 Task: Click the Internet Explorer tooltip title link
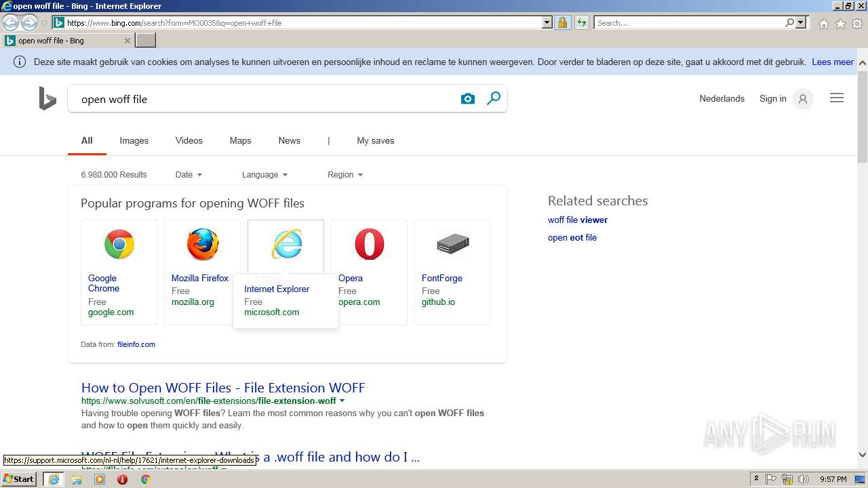(277, 289)
